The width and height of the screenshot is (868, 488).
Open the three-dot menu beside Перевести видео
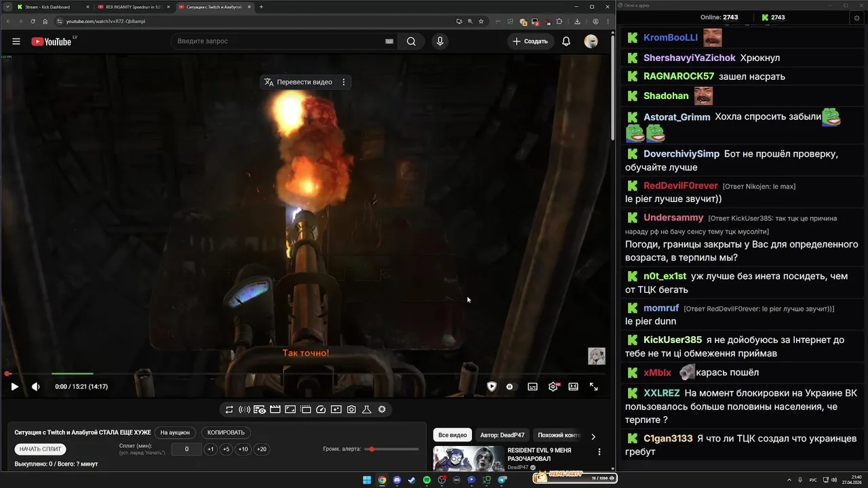tap(344, 82)
